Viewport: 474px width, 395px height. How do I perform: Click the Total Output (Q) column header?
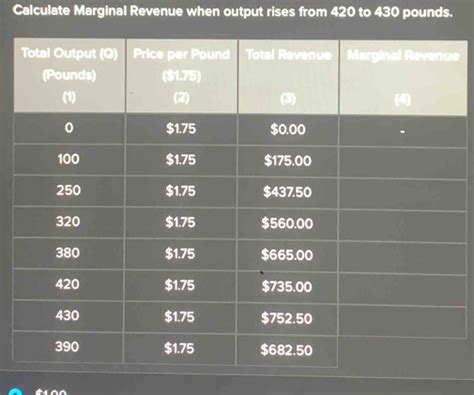pyautogui.click(x=69, y=75)
